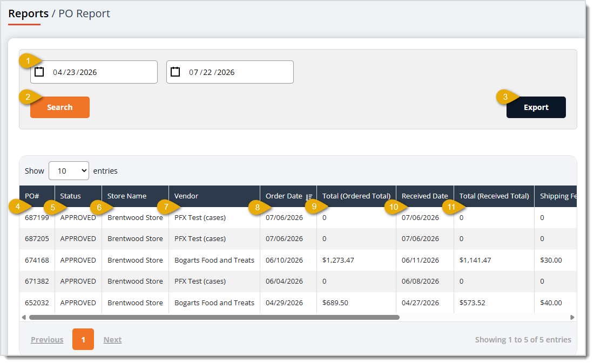
Task: Sort by Total (Received Total) header
Action: pos(494,196)
